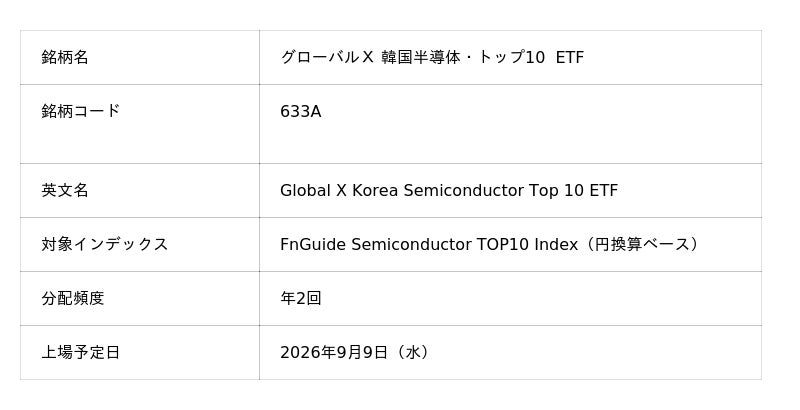Click the word ETF in the 銘柄名 row
800x410 pixels.
(x=569, y=58)
